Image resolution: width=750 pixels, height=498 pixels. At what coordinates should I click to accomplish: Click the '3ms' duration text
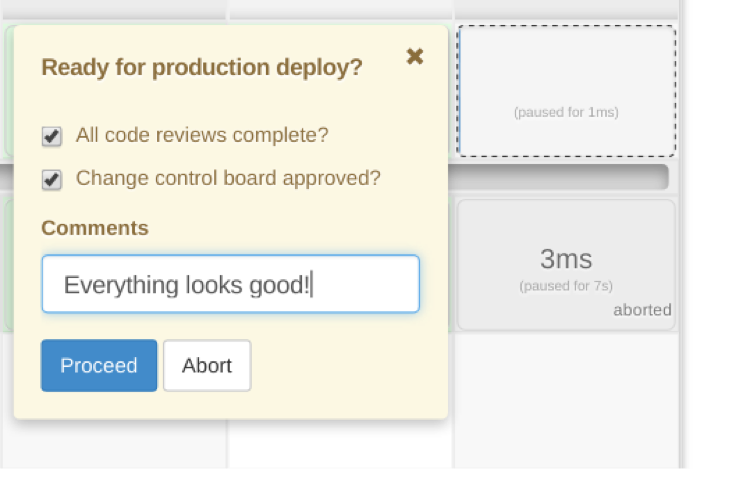[566, 260]
